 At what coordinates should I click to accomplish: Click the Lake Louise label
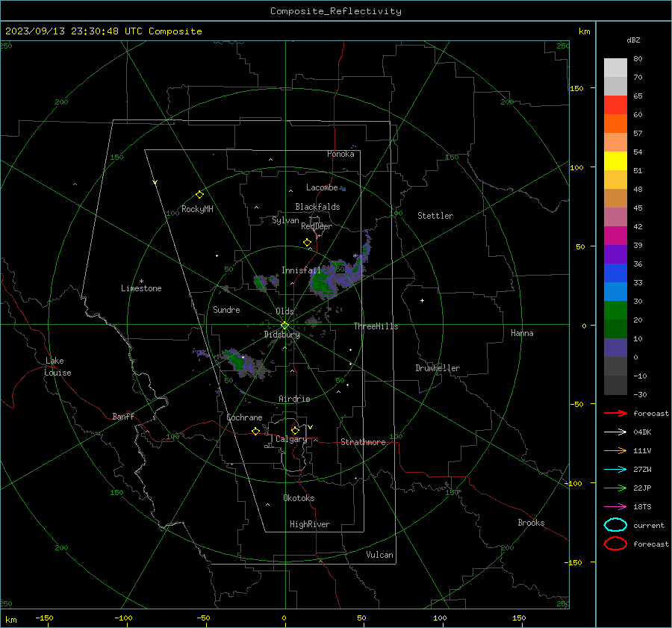point(57,367)
